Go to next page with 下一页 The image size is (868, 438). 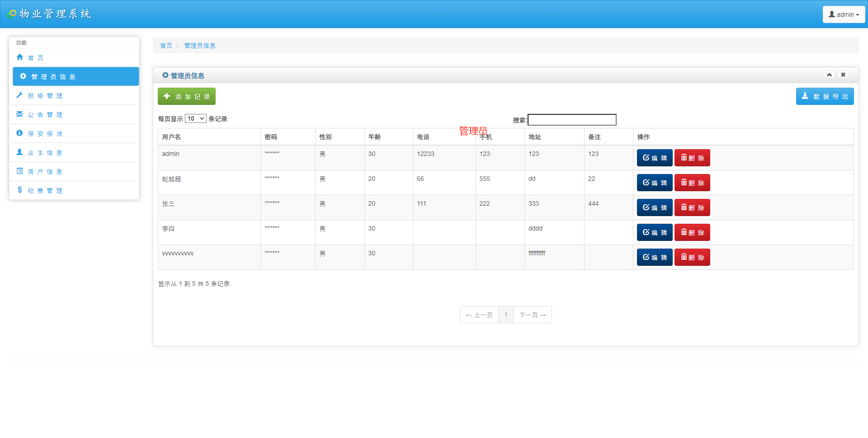[533, 315]
